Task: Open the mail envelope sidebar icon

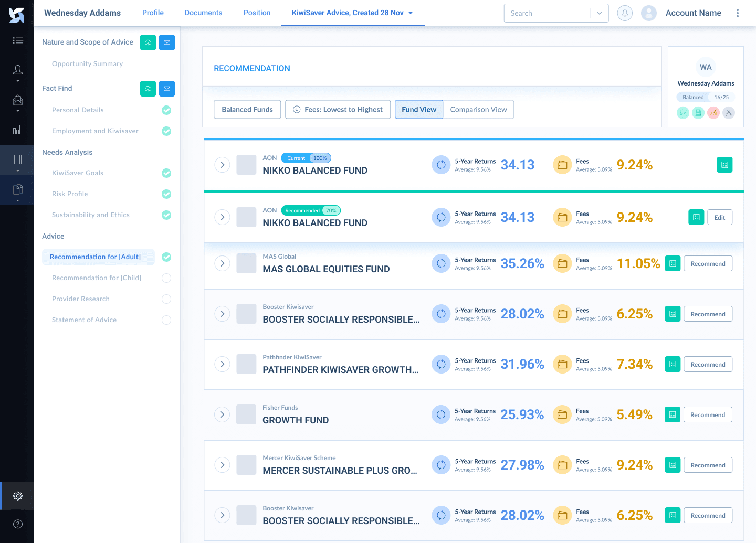Action: click(18, 100)
